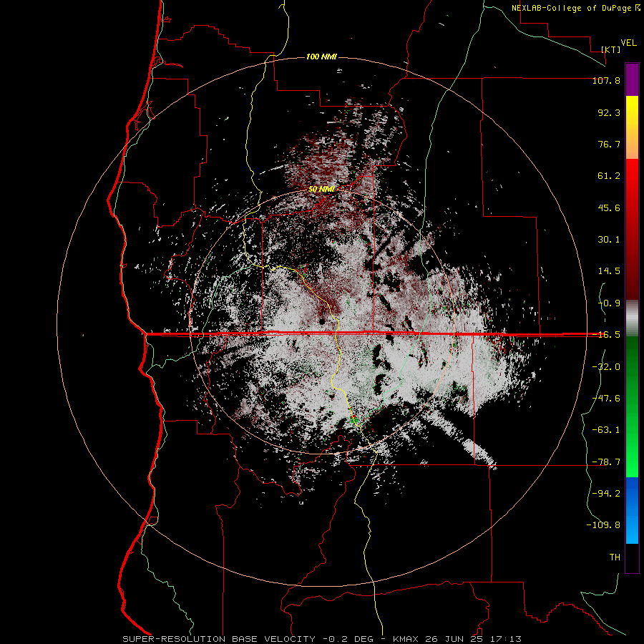Click the -78.7 legend value

pos(606,462)
